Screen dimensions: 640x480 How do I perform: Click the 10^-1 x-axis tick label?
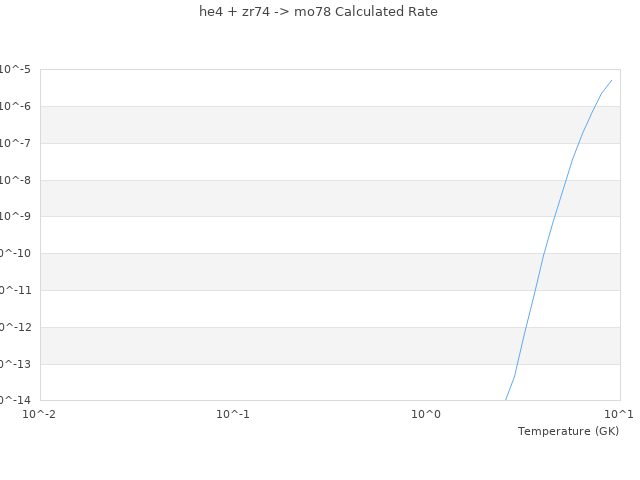coord(233,414)
